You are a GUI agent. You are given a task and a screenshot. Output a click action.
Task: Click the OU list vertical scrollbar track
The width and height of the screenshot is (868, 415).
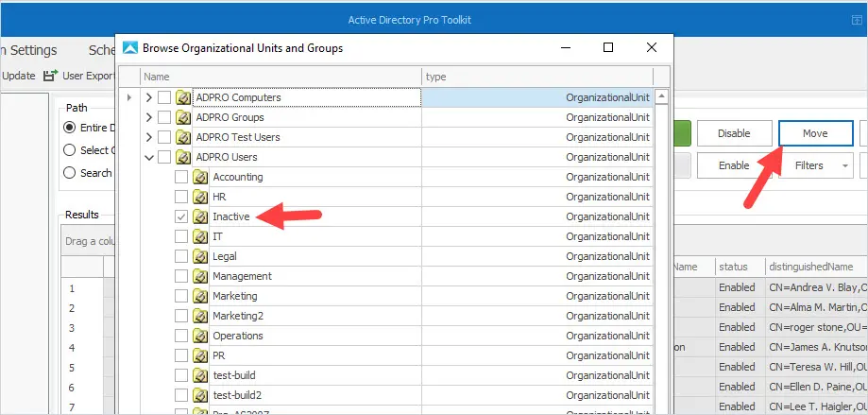click(661, 259)
